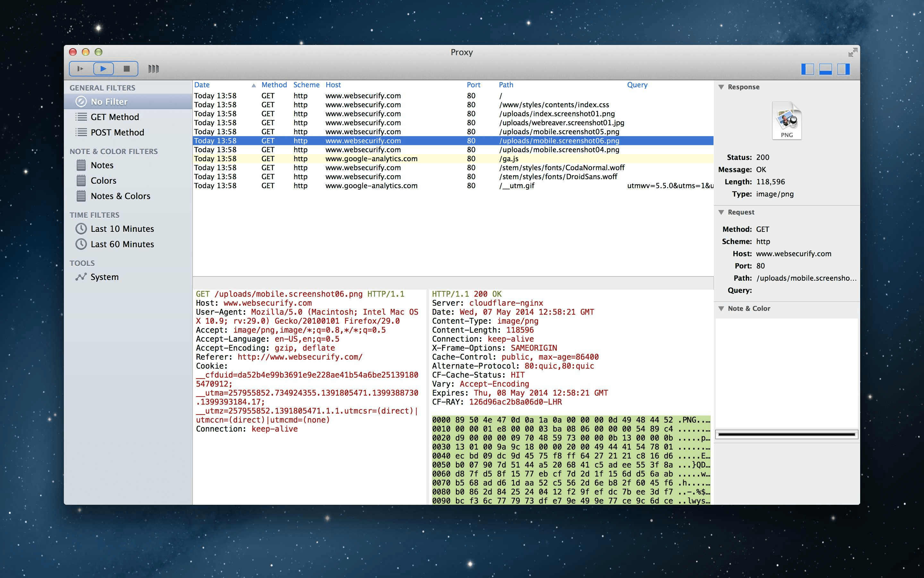Click the Colors filter notepad icon
924x578 pixels.
point(81,180)
